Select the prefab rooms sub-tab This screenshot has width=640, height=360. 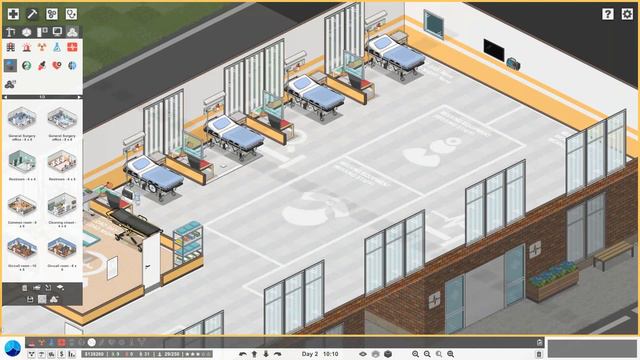coord(72,32)
